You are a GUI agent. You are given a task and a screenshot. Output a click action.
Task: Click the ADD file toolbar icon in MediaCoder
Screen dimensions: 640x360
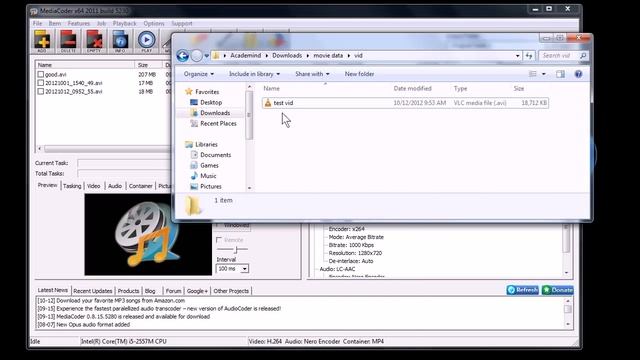click(x=42, y=41)
